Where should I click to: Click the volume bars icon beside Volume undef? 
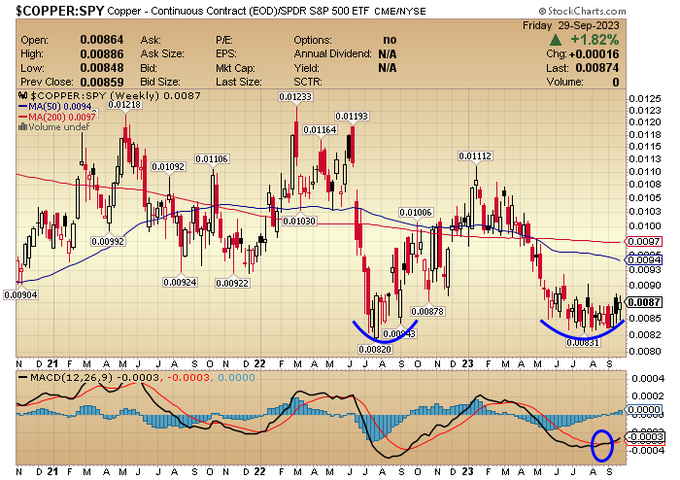pos(23,127)
